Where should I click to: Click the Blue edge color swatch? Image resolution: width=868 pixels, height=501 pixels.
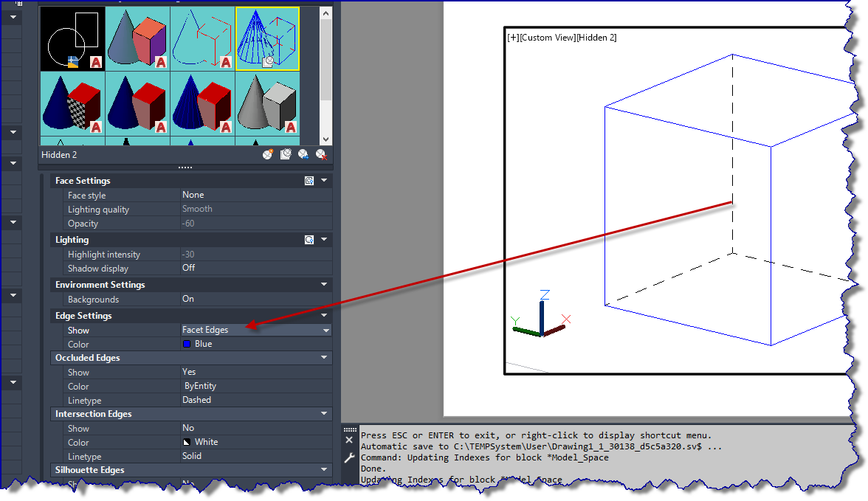[x=187, y=344]
